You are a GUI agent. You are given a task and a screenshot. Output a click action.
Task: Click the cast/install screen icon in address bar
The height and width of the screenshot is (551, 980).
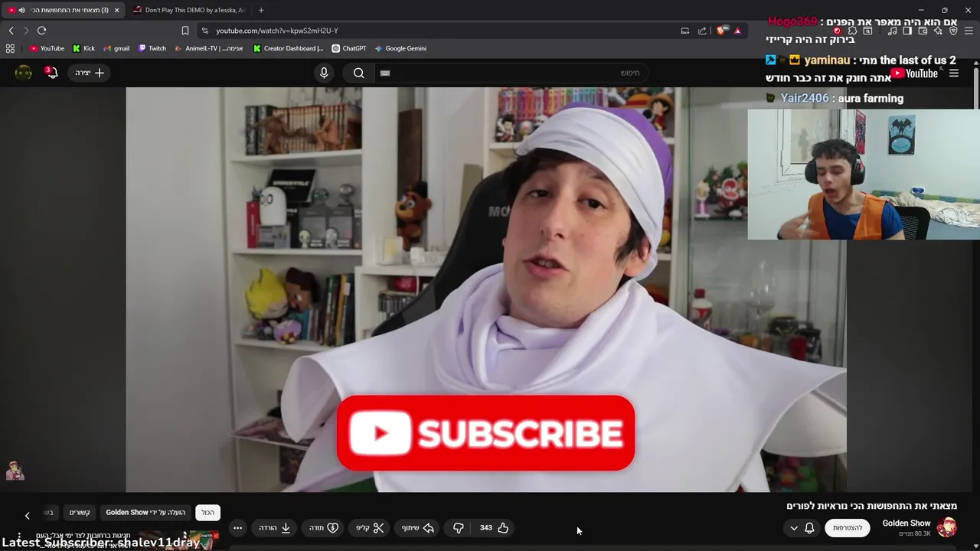point(684,31)
